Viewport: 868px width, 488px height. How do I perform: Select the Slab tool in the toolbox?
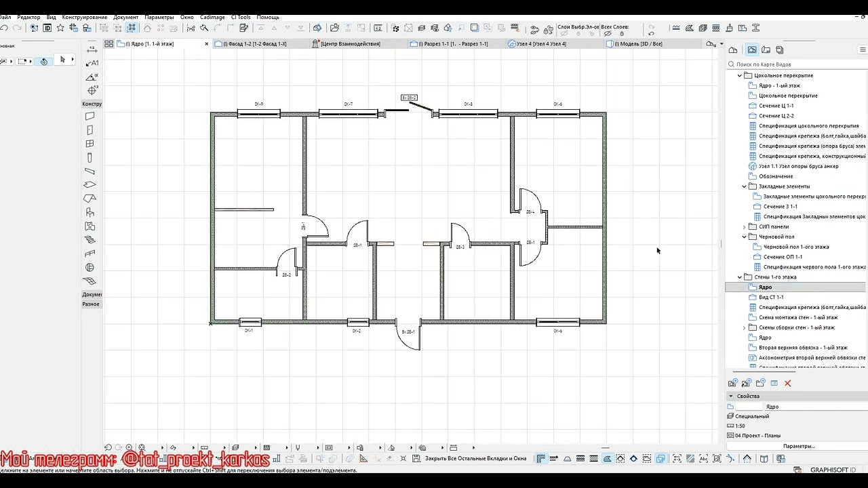point(90,184)
